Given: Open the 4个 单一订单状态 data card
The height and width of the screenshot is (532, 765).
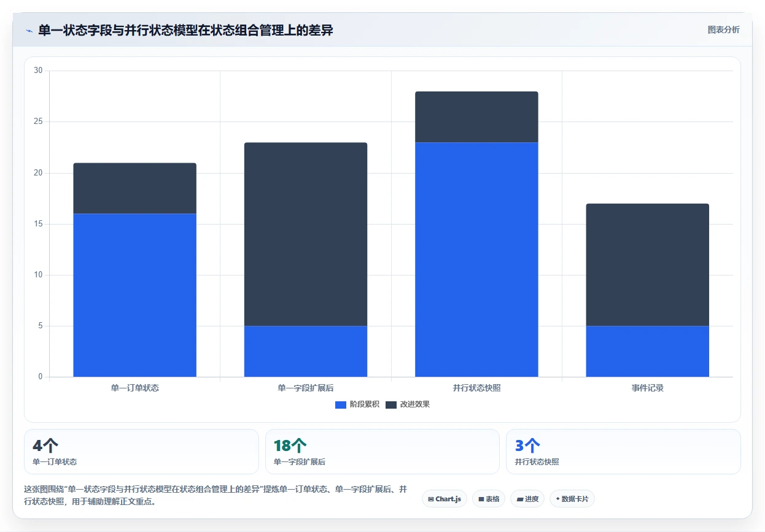Looking at the screenshot, I should click(x=141, y=452).
